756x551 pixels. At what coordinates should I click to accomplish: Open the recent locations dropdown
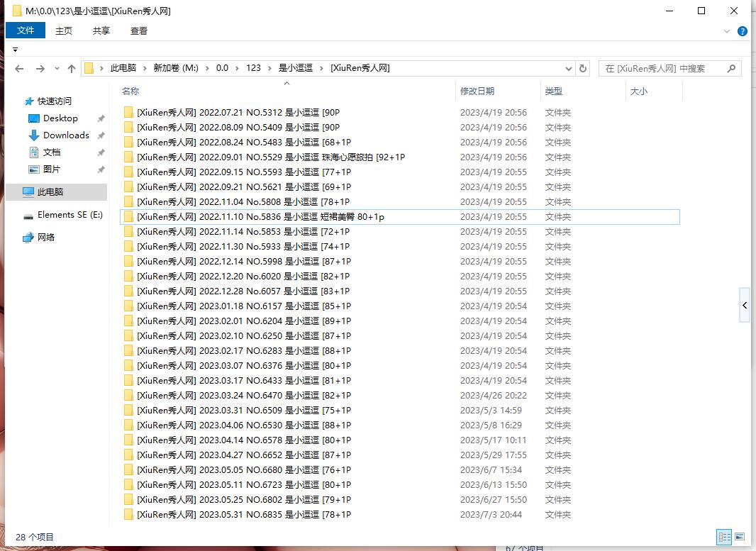(57, 69)
